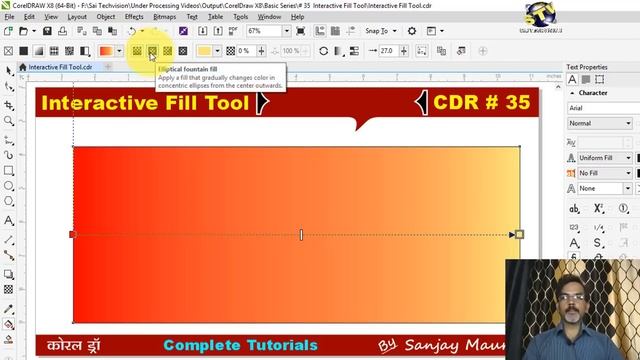
Task: Toggle the Elliptical fountain fill type
Action: click(152, 51)
